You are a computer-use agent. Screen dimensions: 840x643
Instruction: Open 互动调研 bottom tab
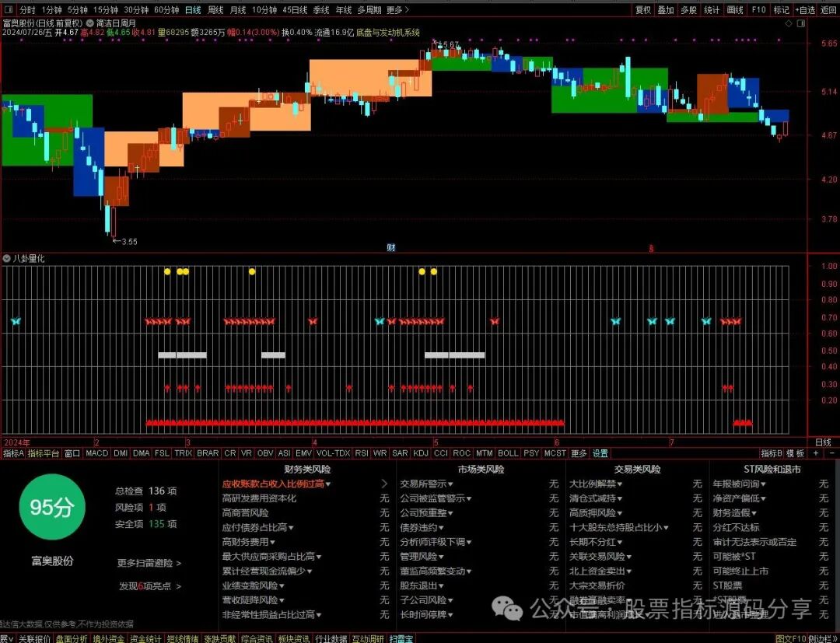coord(367,638)
